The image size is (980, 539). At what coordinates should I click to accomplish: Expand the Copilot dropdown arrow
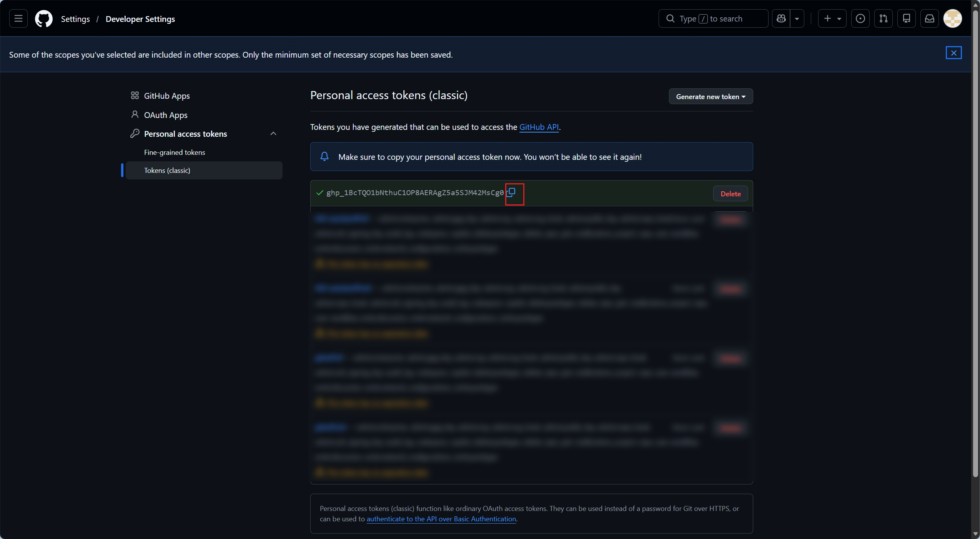(x=797, y=18)
